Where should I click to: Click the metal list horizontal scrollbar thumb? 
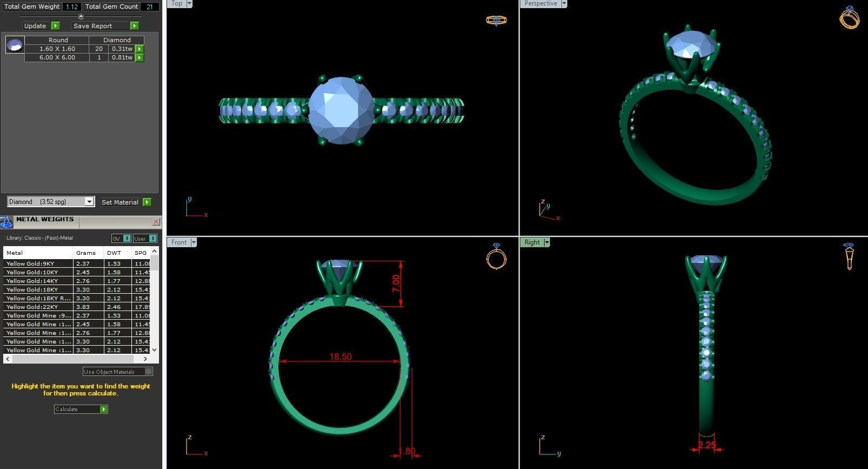coord(72,359)
